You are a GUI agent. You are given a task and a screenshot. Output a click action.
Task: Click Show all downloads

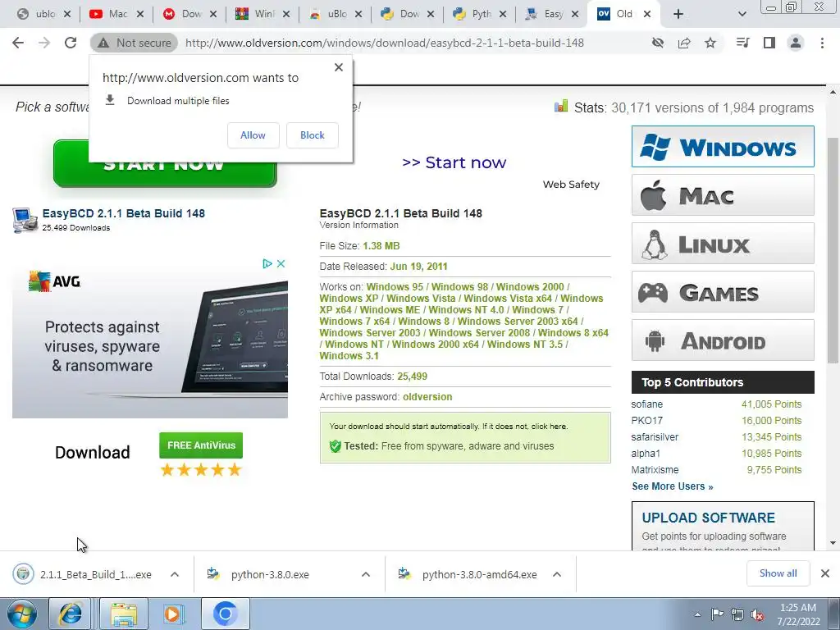778,573
